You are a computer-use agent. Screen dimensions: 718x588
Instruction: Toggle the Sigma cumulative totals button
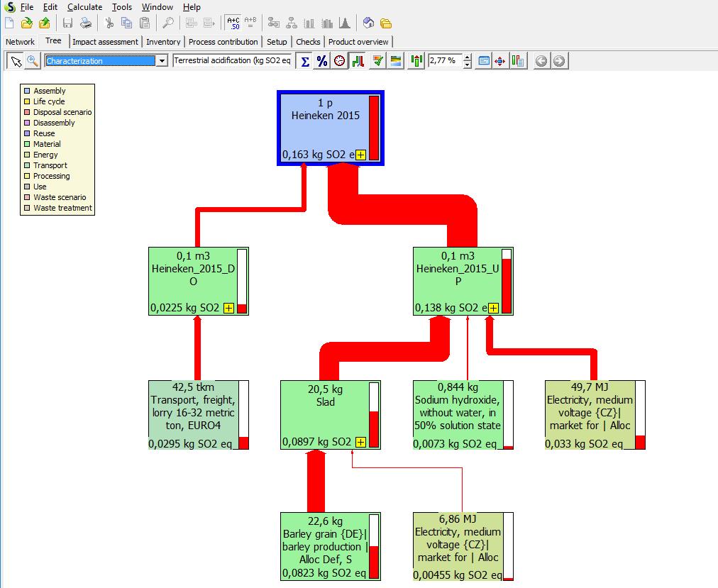pos(305,61)
